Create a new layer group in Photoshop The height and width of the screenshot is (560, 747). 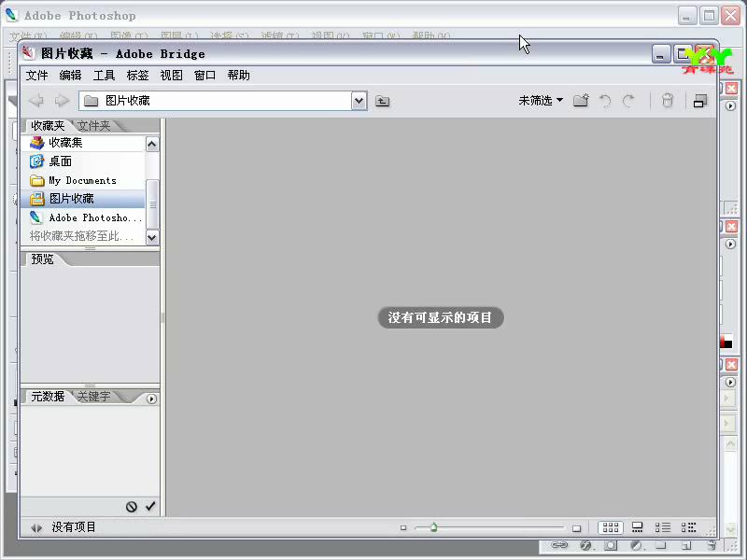pos(660,545)
